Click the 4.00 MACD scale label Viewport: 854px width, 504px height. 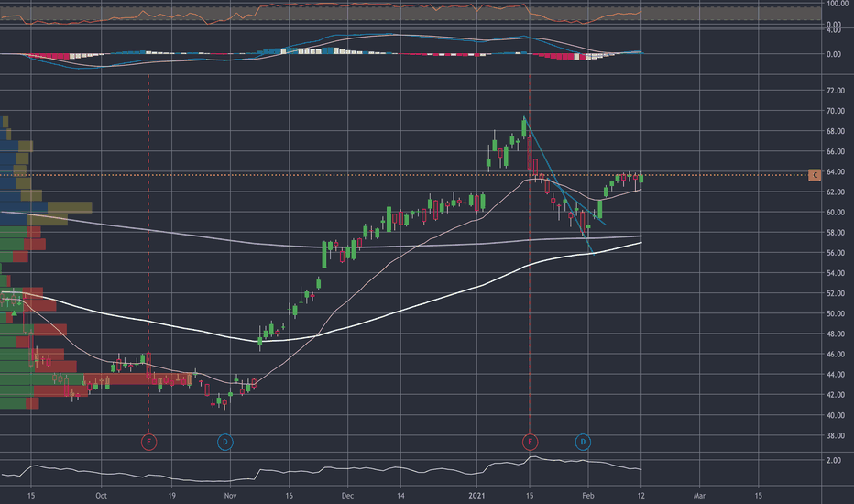(x=833, y=30)
